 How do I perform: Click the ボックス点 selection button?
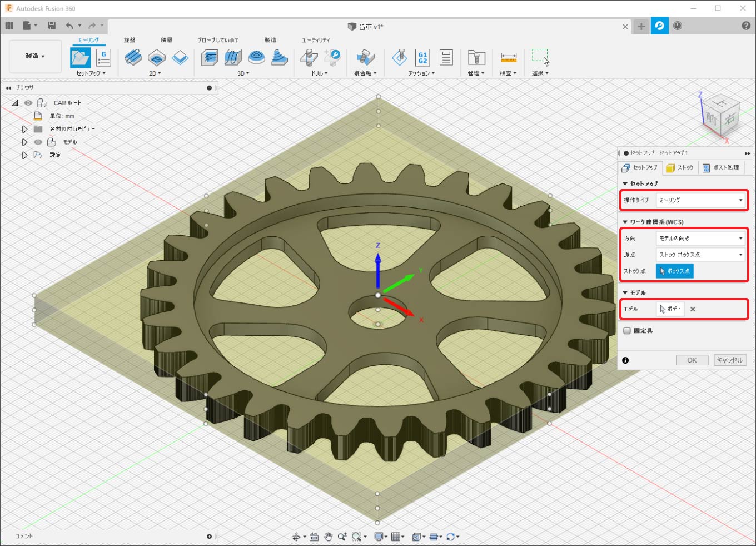click(675, 271)
